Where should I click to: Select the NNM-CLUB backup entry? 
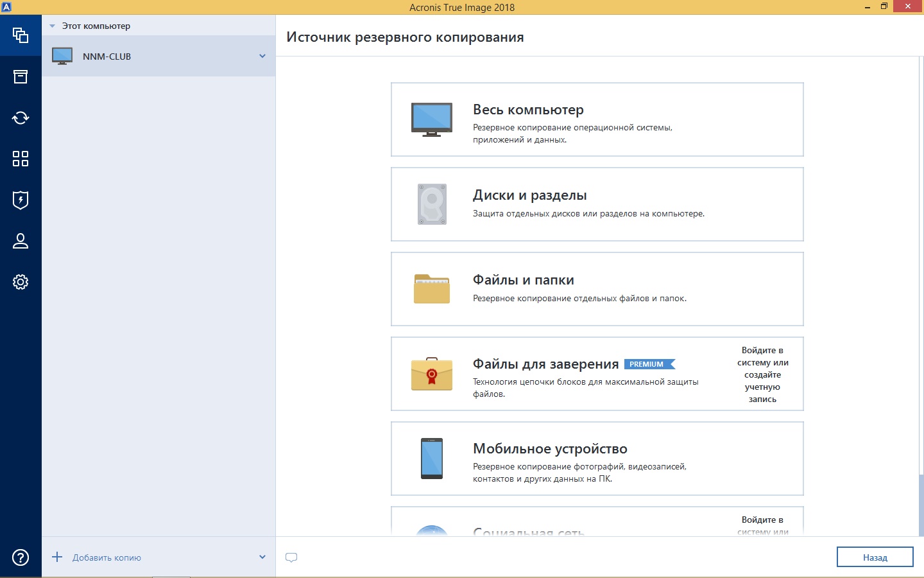pos(158,56)
